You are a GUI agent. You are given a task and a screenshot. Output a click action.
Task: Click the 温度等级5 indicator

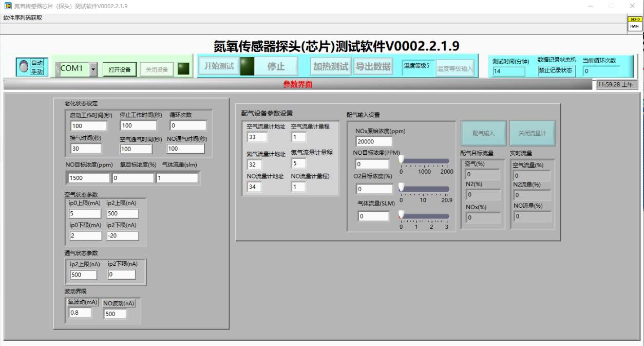tap(417, 66)
